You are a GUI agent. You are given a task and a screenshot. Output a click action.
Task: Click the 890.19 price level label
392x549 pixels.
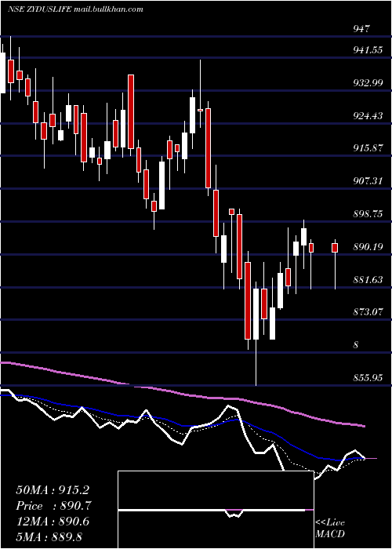(368, 247)
